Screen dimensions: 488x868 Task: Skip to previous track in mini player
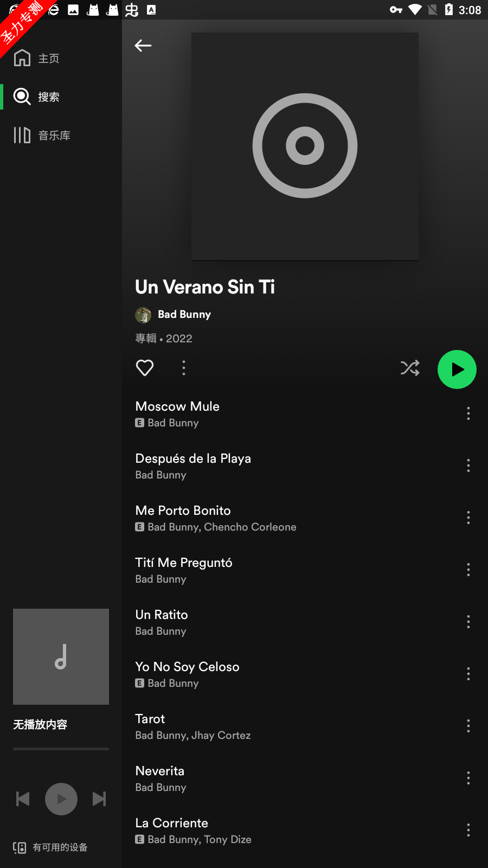pos(23,799)
